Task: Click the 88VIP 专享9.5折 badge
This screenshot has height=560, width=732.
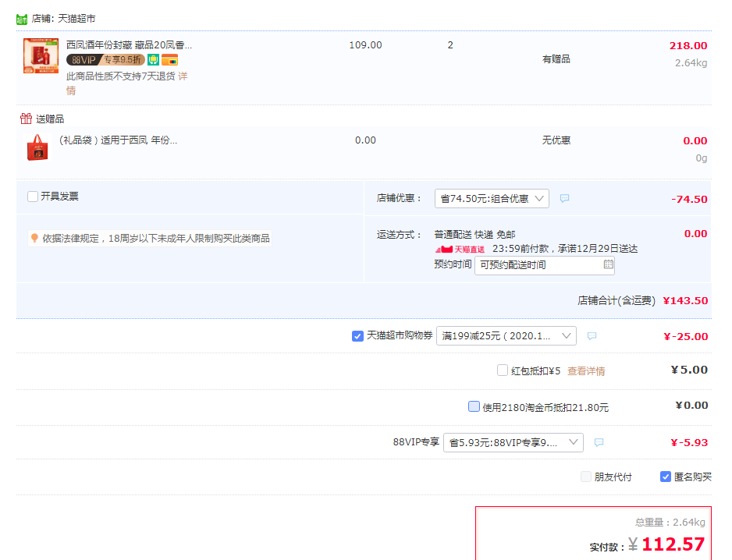Action: pos(105,60)
